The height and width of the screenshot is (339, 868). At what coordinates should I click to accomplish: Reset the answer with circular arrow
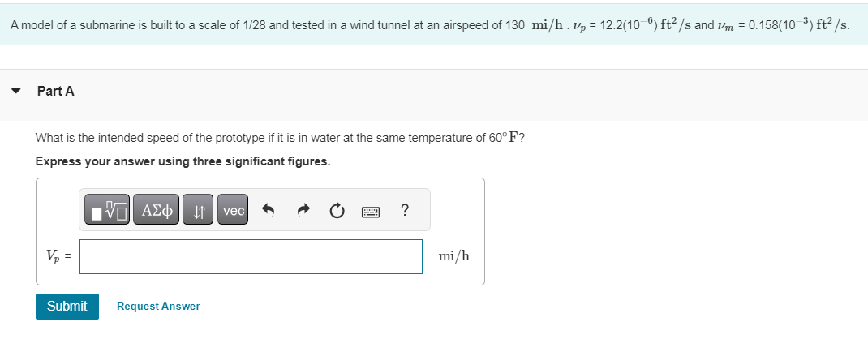pos(337,211)
